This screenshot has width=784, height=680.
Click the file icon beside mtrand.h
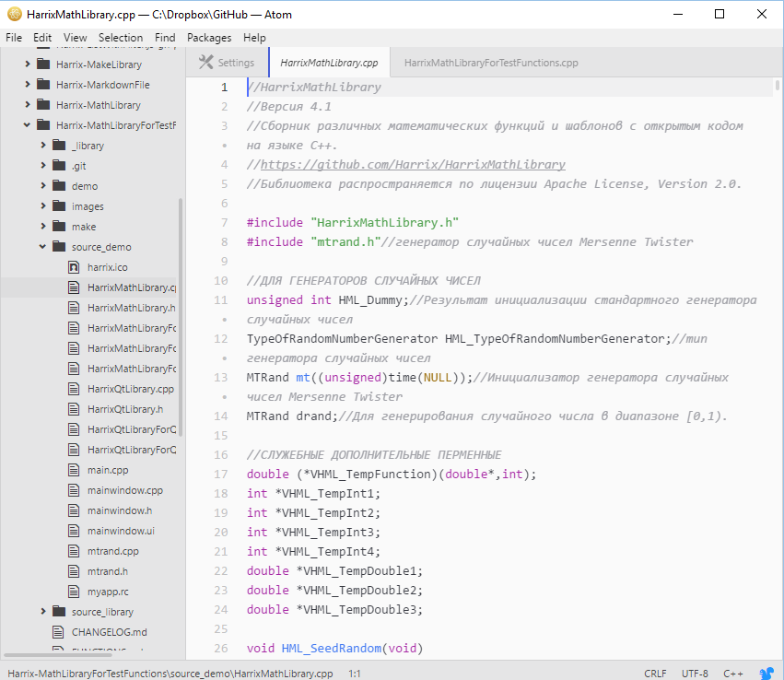(x=74, y=571)
